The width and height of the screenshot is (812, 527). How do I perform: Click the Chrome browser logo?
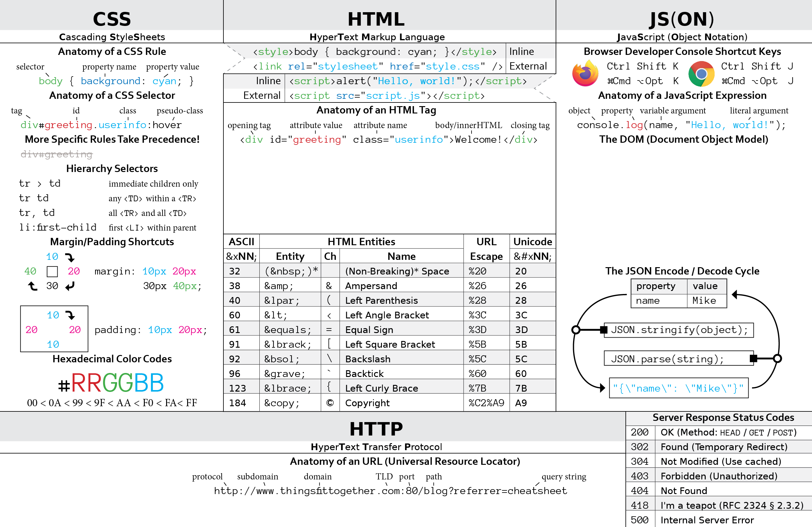click(701, 74)
